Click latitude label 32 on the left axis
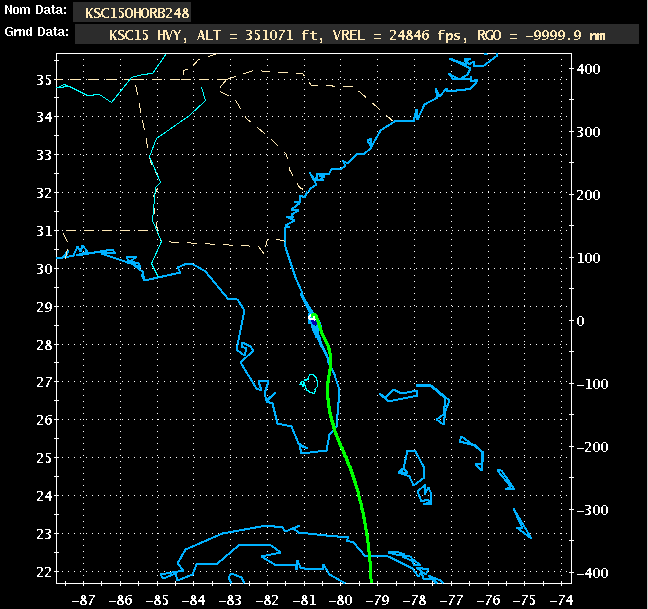Screen dimensions: 648x609 (x=44, y=193)
